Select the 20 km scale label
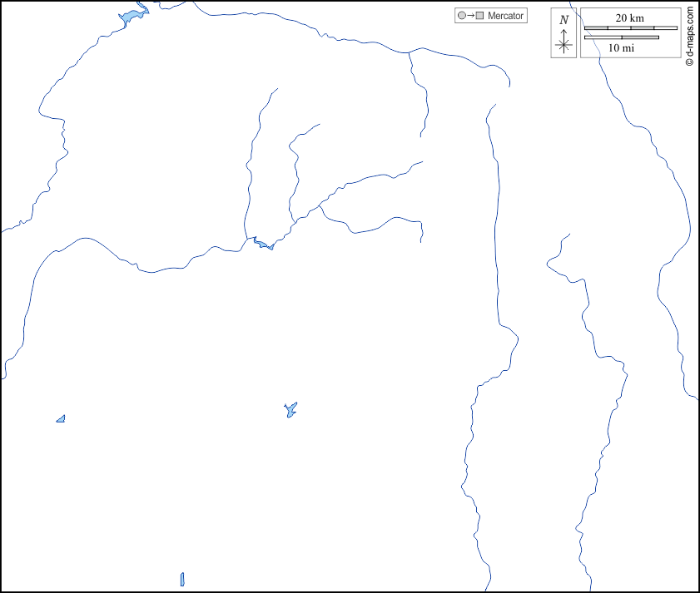The image size is (700, 593). click(x=629, y=18)
